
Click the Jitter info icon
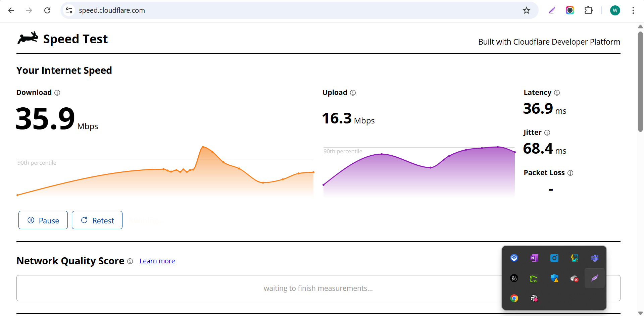point(547,133)
